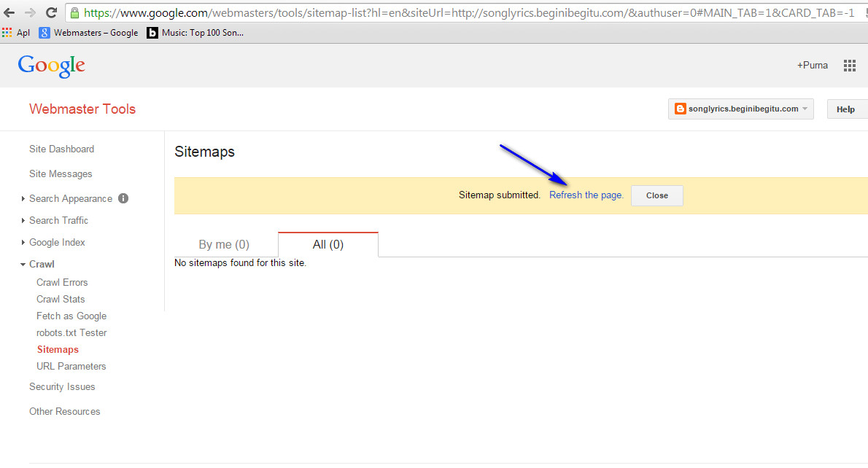Open Music: Top 100 Songs bookmark
868x468 pixels.
click(x=195, y=33)
